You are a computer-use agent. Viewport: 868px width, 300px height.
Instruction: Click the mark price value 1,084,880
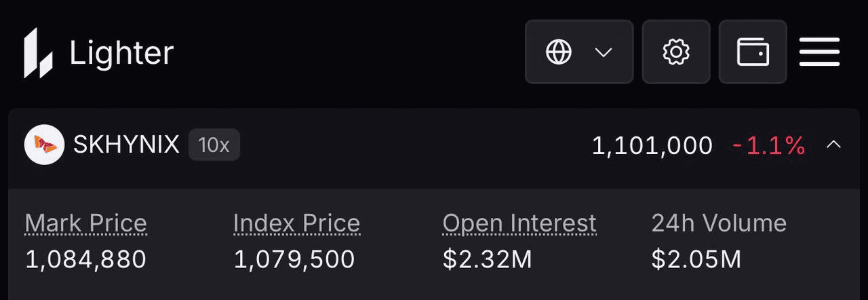pyautogui.click(x=86, y=259)
